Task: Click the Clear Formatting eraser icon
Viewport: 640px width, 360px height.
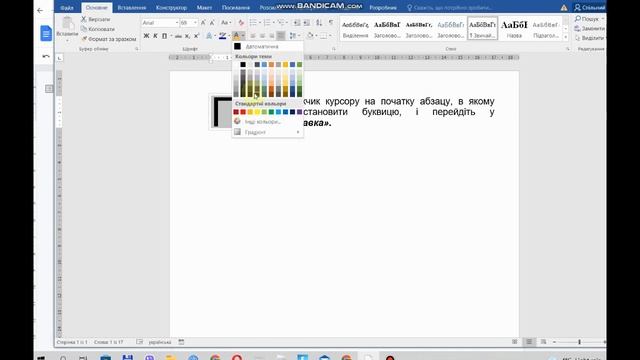Action: click(241, 23)
